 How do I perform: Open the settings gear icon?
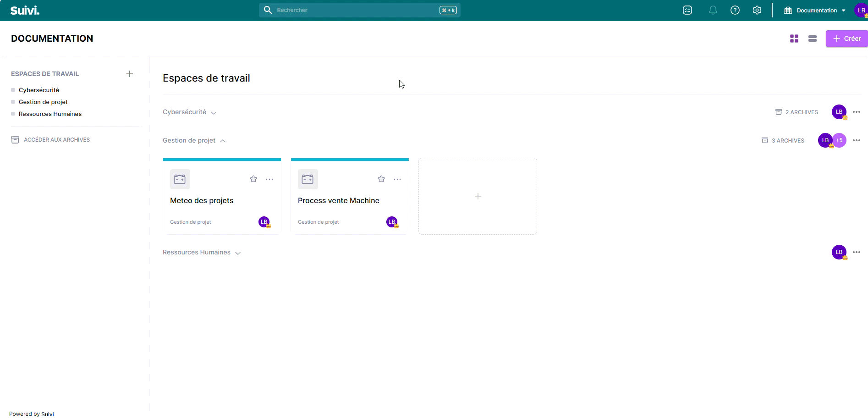pyautogui.click(x=757, y=10)
